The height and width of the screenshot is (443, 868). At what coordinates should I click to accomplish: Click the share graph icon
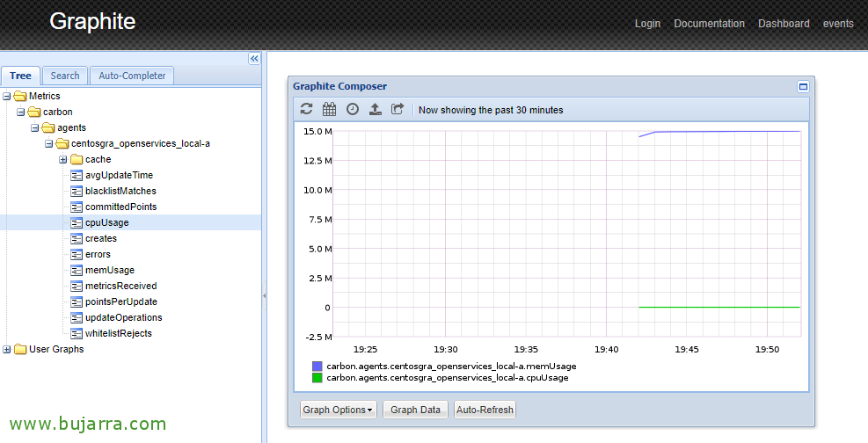point(398,109)
